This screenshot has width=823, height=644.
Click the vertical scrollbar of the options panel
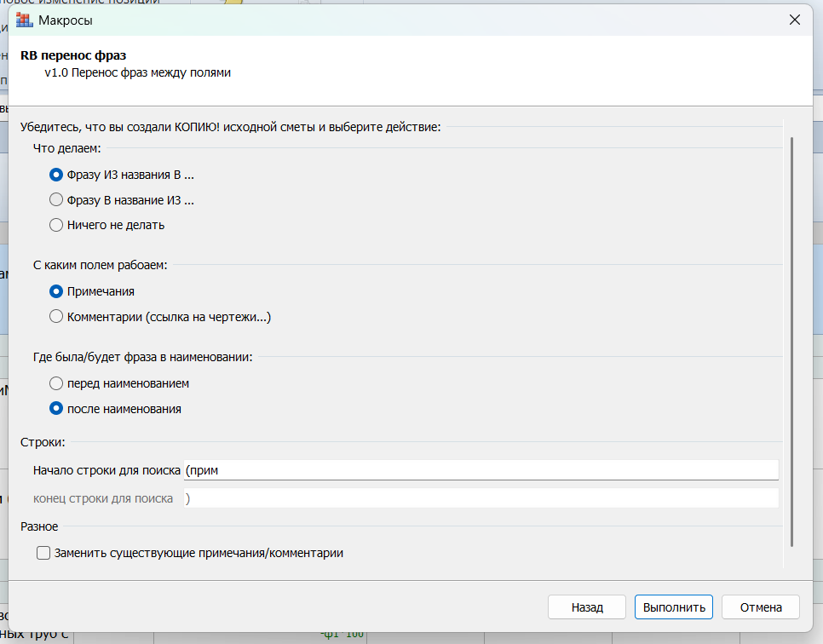[x=792, y=341]
